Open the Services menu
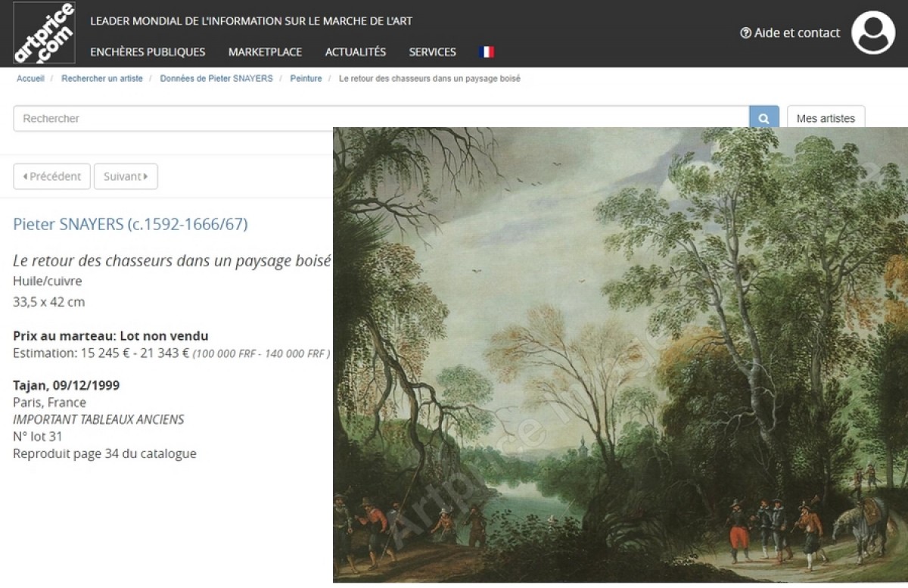The width and height of the screenshot is (908, 588). [433, 52]
